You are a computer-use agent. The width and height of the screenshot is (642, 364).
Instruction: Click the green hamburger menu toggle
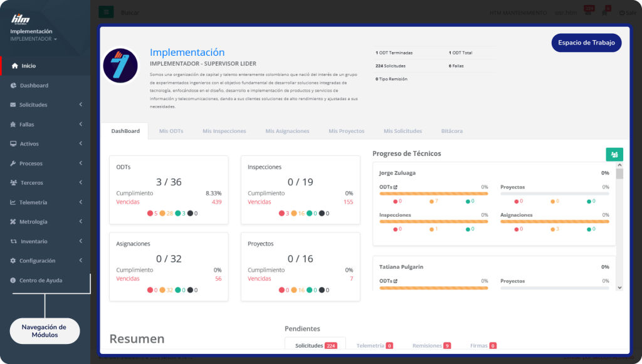(106, 13)
